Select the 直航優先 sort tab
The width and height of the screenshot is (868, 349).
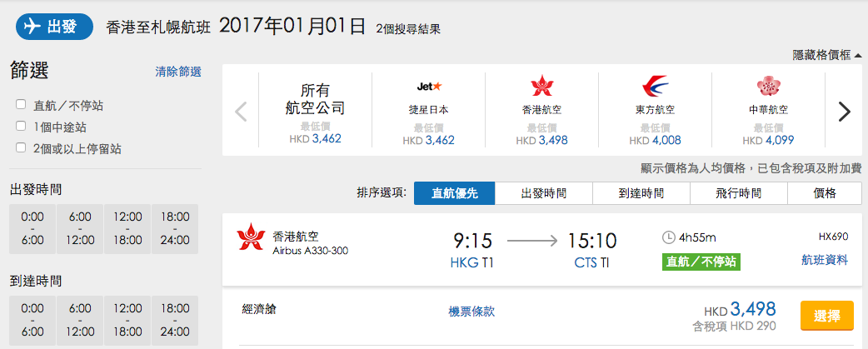(455, 193)
